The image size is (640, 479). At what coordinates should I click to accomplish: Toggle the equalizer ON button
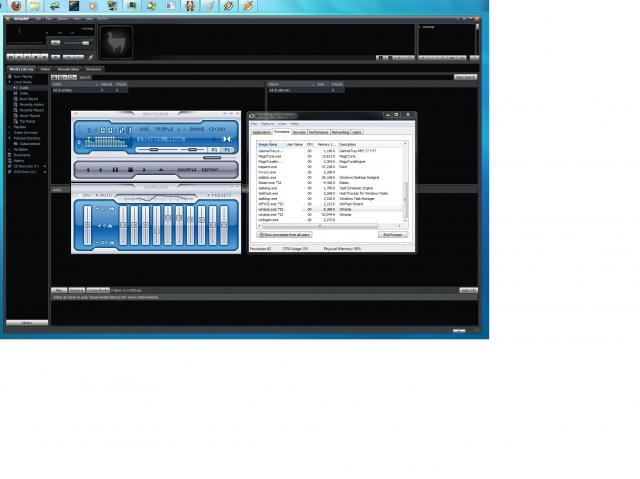tap(86, 195)
